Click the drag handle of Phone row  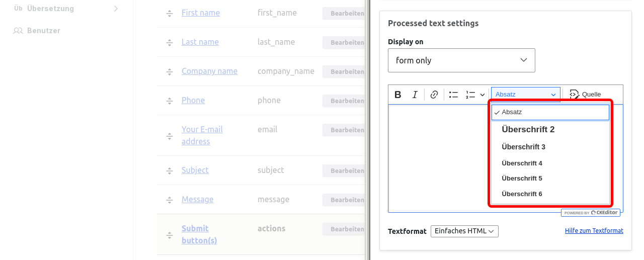pos(170,101)
